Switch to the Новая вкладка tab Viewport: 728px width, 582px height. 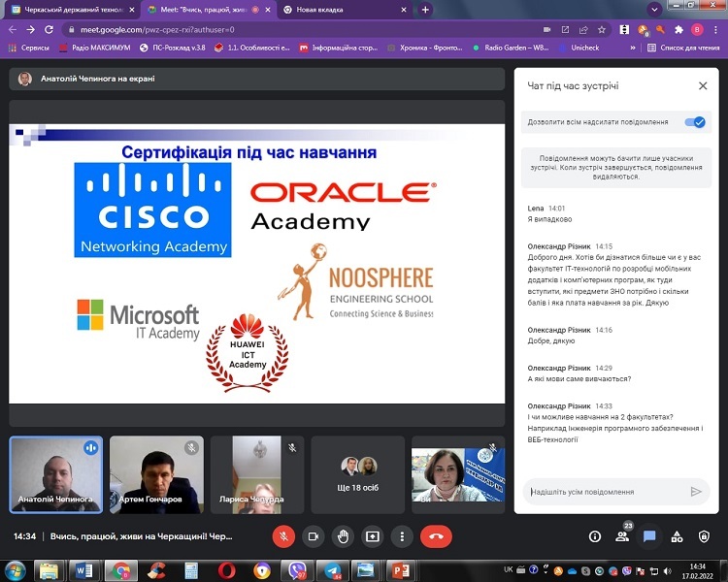coord(345,10)
